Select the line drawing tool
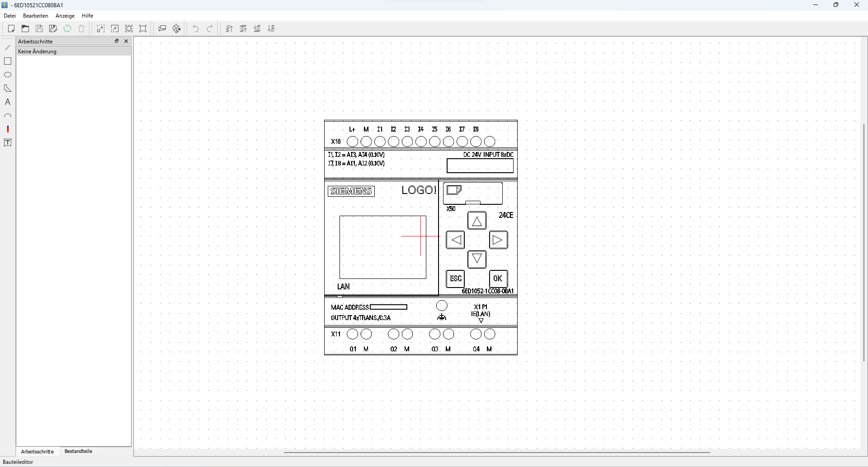Screen dimensions: 868x467 [8, 47]
